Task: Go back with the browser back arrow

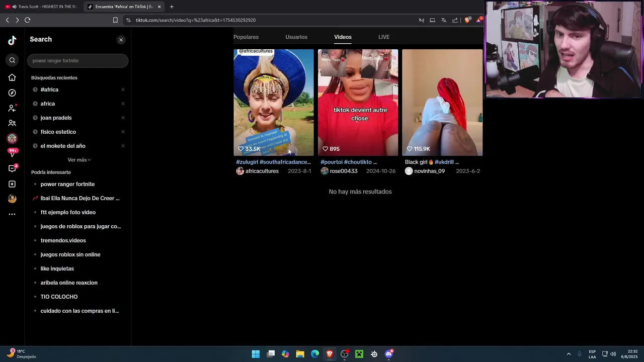Action: point(7,20)
